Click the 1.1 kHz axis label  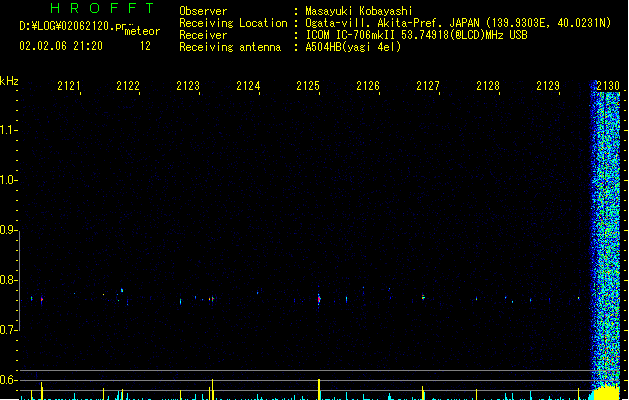point(8,130)
